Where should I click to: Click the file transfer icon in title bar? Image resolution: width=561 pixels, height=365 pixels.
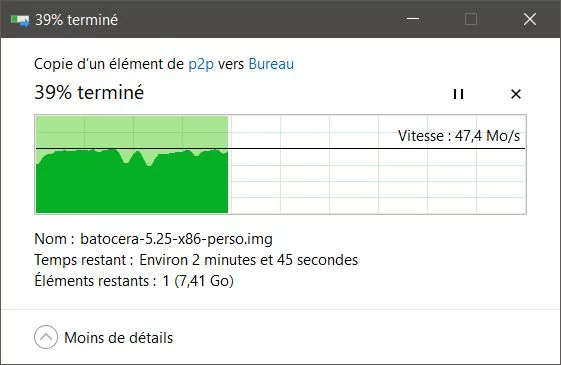click(x=20, y=20)
